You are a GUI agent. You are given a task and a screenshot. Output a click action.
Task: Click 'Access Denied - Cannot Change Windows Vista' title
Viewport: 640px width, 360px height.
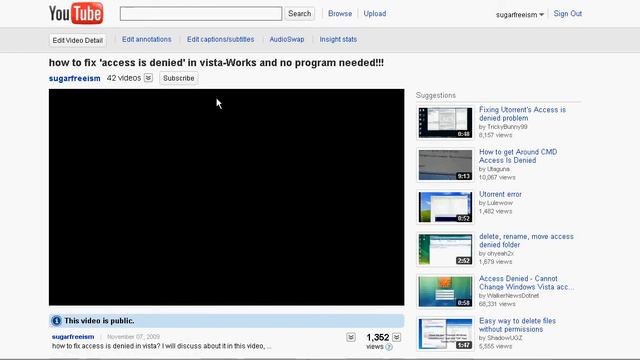(527, 282)
